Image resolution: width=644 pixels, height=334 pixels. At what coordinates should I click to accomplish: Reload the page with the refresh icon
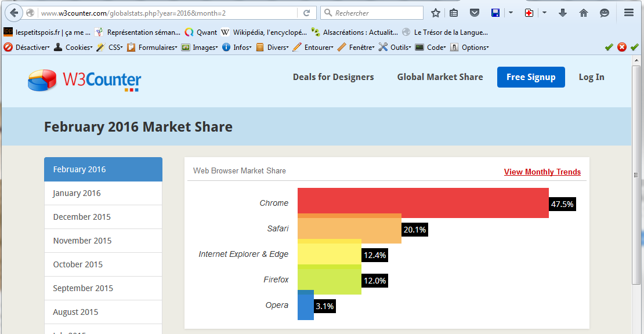[x=306, y=13]
